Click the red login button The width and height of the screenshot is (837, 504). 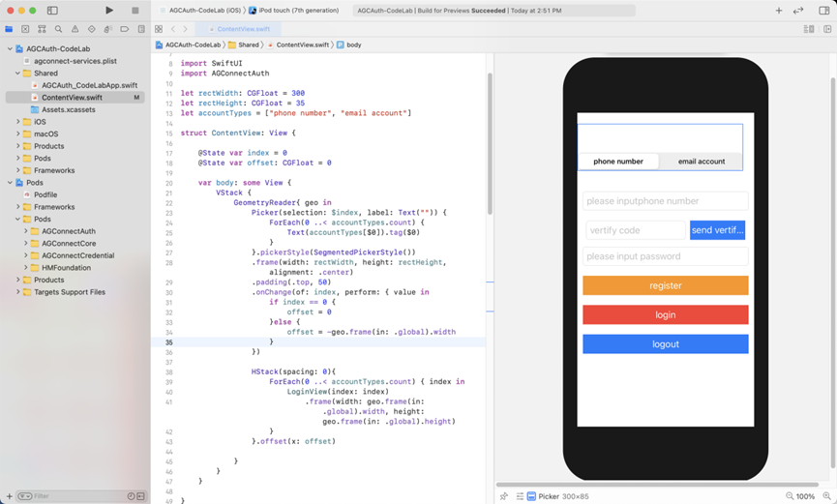click(x=666, y=315)
